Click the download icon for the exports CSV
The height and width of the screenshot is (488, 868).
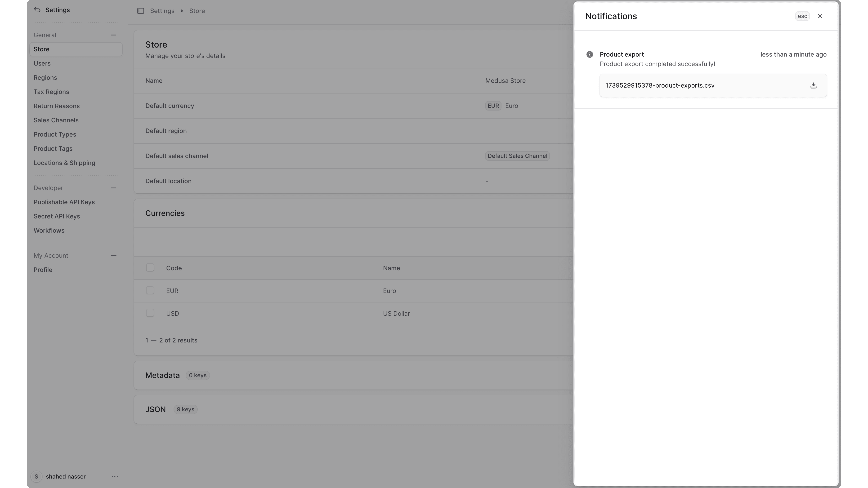click(813, 85)
